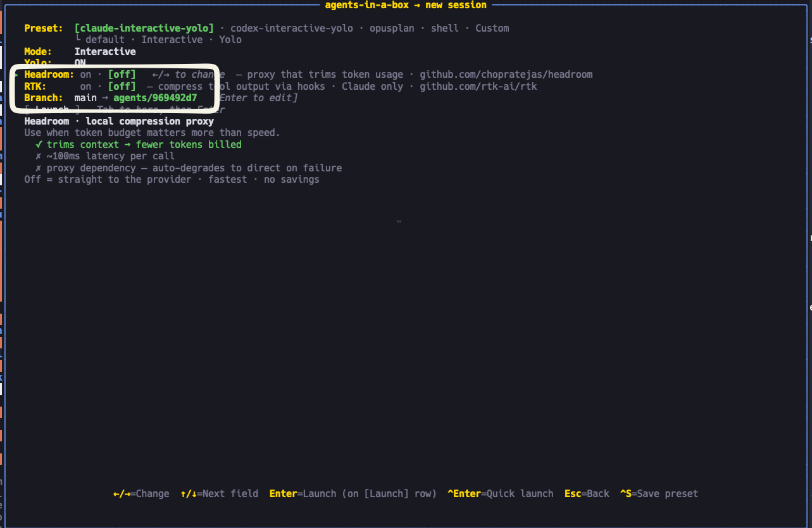Click the 'proxy that trims token usage' description

tap(325, 75)
